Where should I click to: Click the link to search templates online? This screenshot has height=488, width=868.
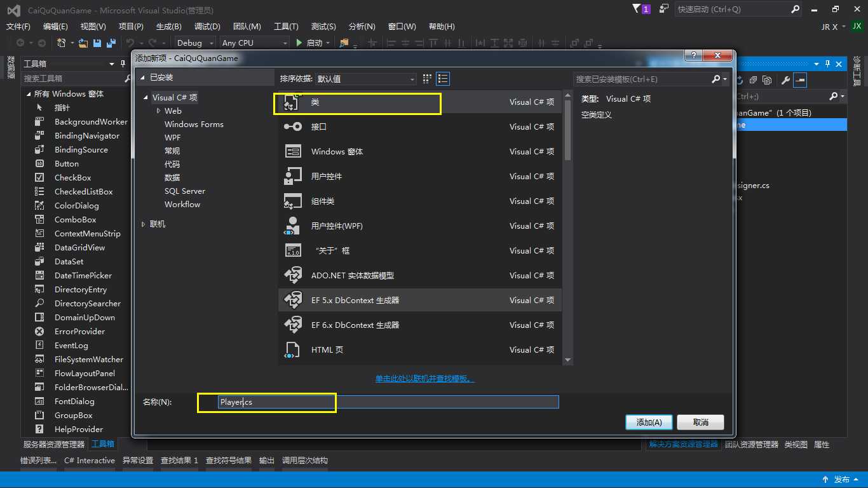click(x=425, y=378)
